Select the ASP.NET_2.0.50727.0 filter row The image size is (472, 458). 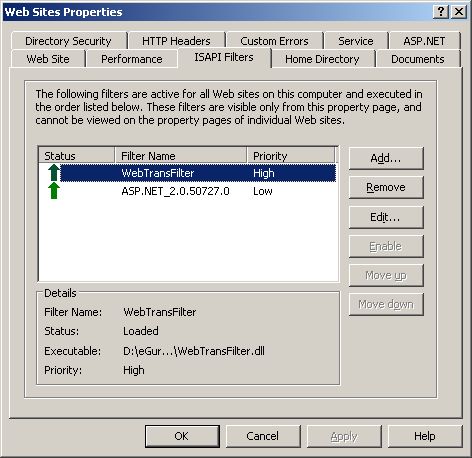(188, 191)
